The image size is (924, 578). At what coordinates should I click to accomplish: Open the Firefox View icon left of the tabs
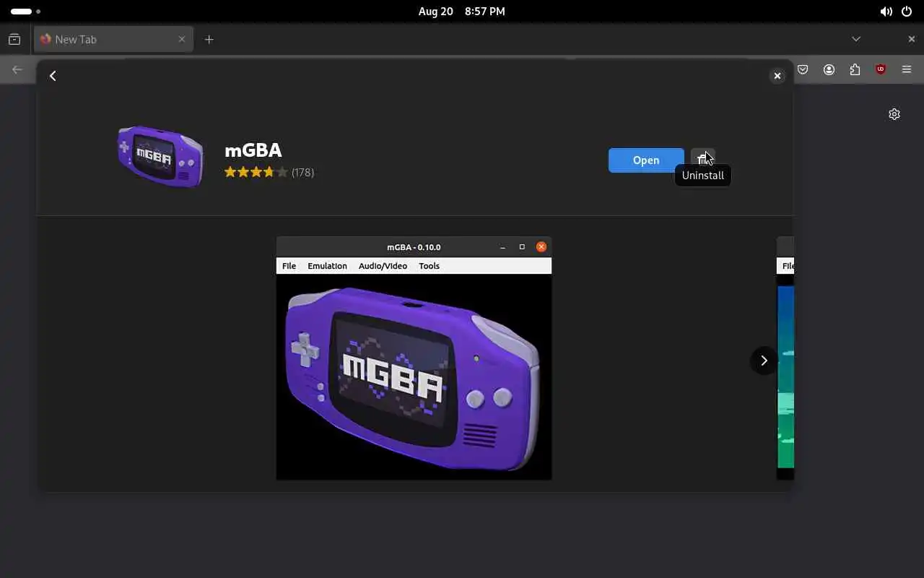(x=14, y=39)
